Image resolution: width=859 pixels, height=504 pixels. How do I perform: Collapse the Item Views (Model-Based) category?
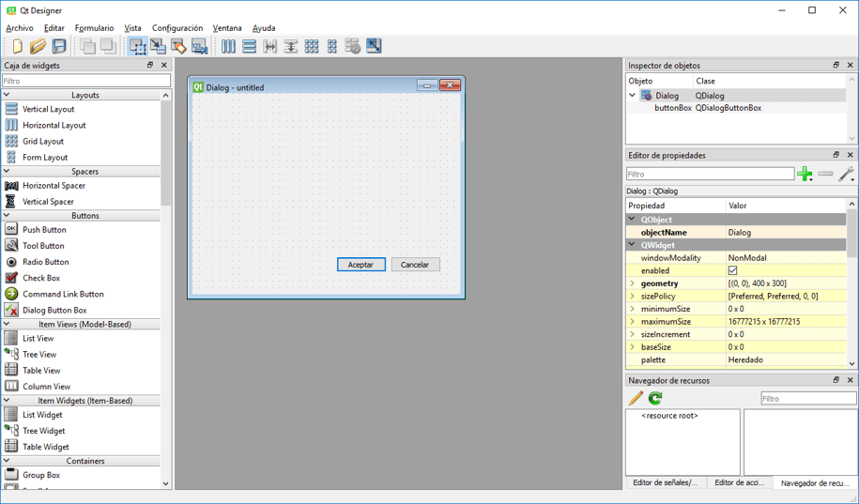tap(7, 325)
